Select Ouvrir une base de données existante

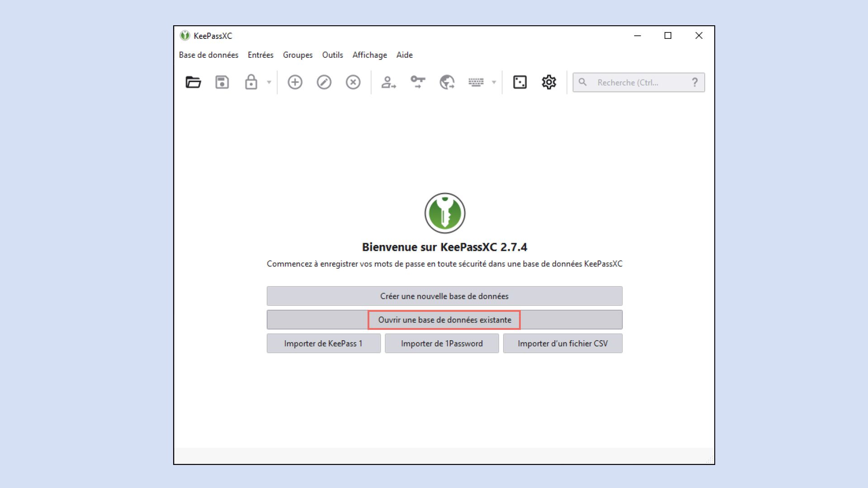pos(444,319)
